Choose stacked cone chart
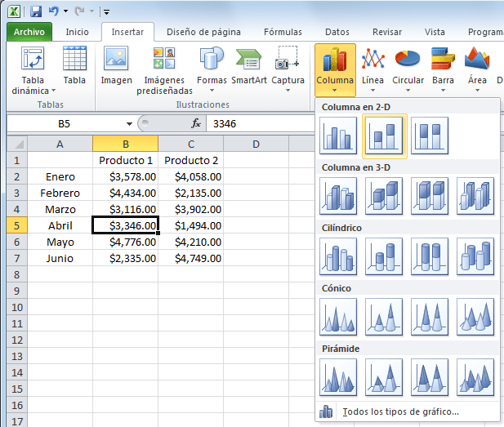Viewport: 504px width, 427px height. [x=384, y=317]
